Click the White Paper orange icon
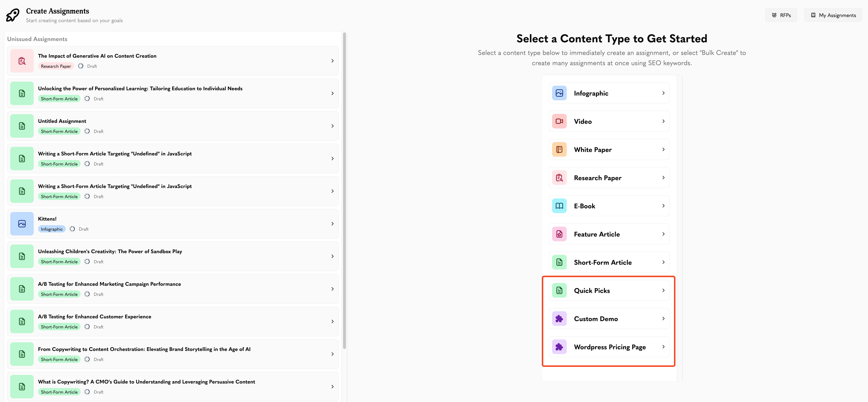The width and height of the screenshot is (868, 402). pos(559,150)
